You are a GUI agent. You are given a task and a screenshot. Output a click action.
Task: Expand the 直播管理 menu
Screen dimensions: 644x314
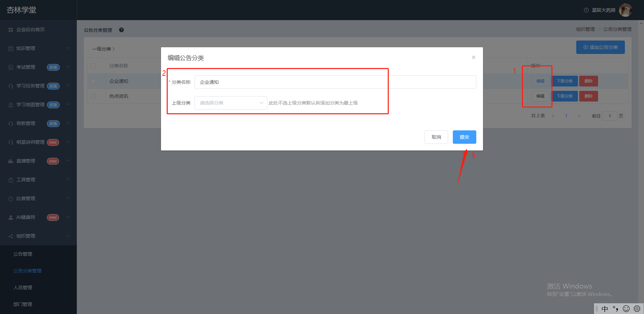pos(68,161)
